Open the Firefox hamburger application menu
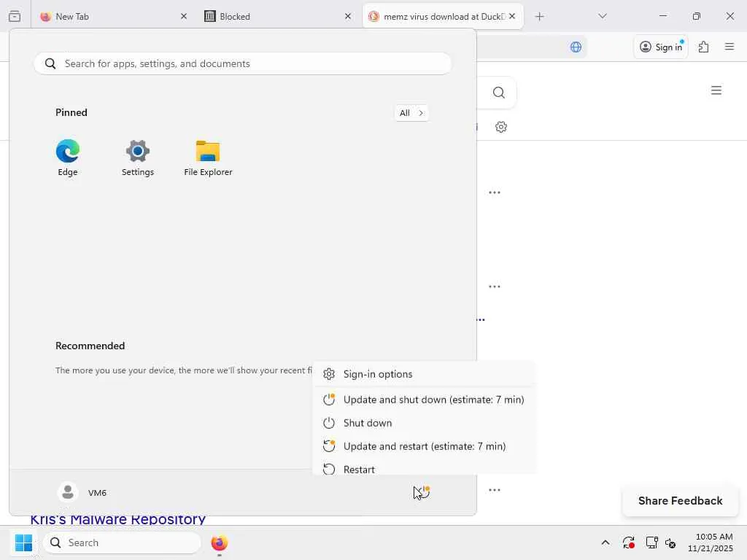 729,47
